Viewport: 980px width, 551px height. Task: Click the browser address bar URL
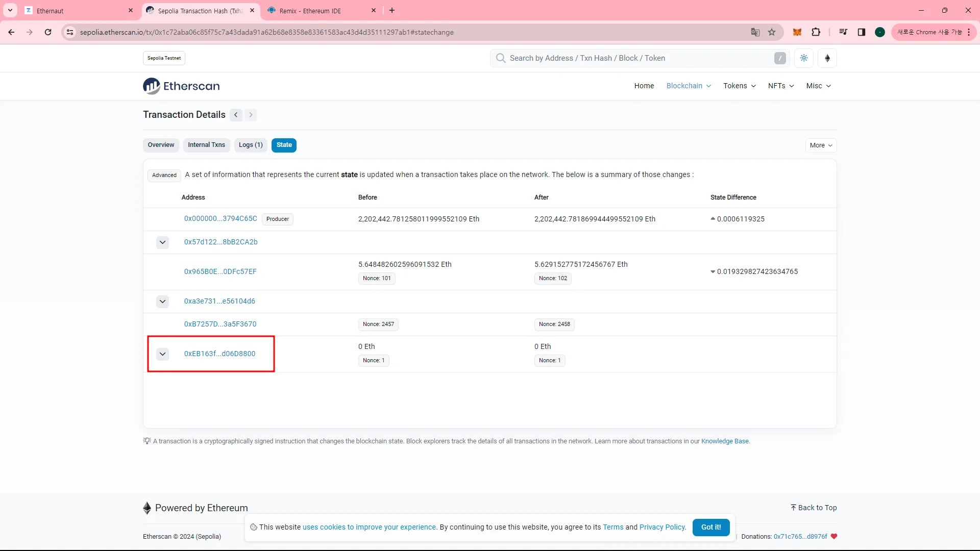pos(266,32)
